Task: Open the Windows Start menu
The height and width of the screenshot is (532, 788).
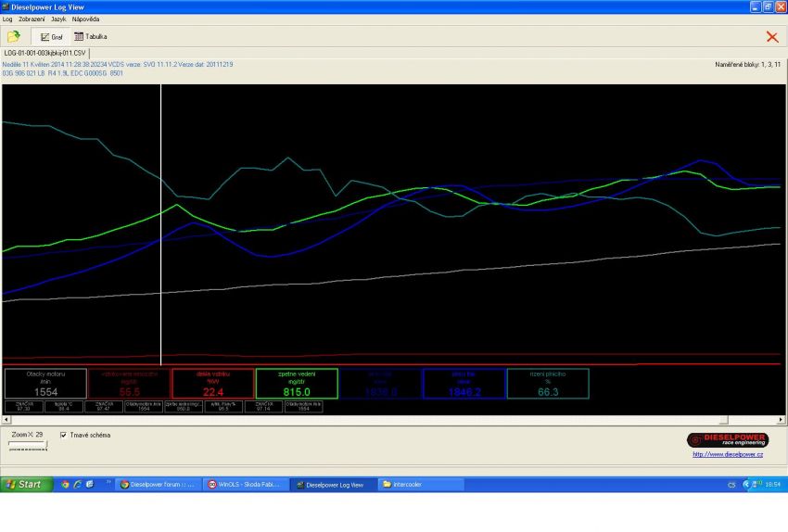Action: [26, 485]
